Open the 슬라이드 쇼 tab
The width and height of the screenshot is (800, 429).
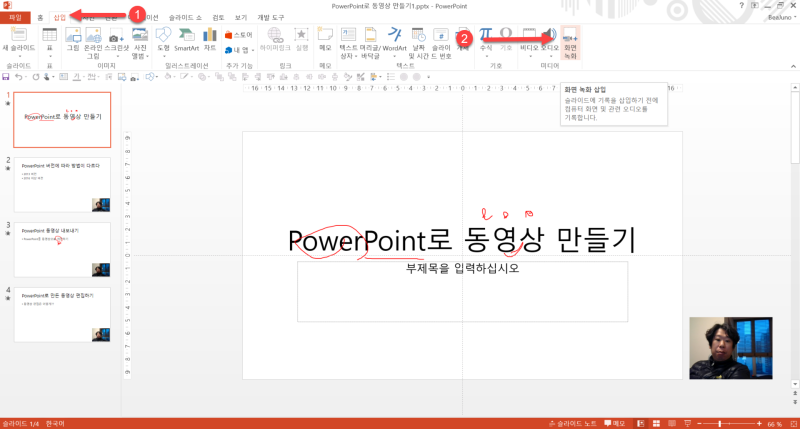185,17
